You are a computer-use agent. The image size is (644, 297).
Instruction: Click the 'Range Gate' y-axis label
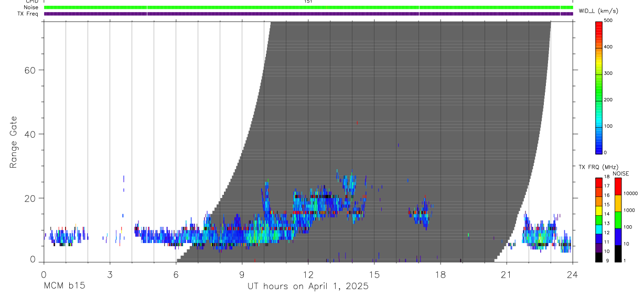pyautogui.click(x=14, y=142)
